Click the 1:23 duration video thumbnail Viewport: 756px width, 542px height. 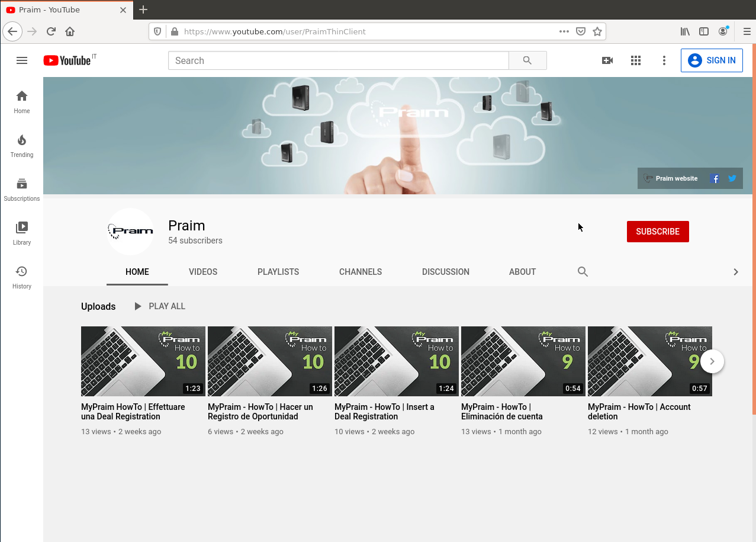click(143, 361)
